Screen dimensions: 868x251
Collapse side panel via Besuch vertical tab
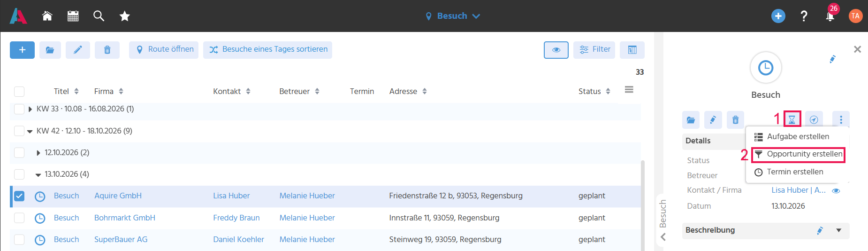click(663, 220)
